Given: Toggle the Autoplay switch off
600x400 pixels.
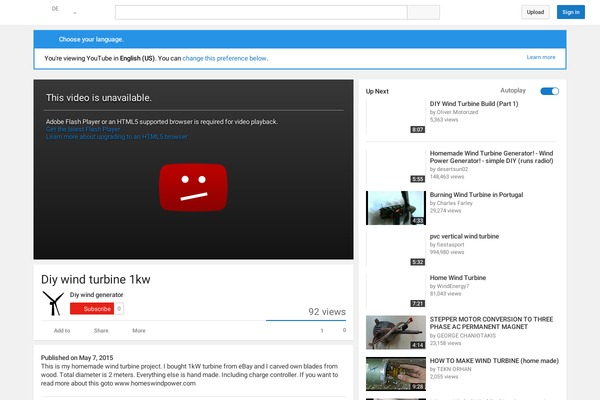Looking at the screenshot, I should pos(549,91).
